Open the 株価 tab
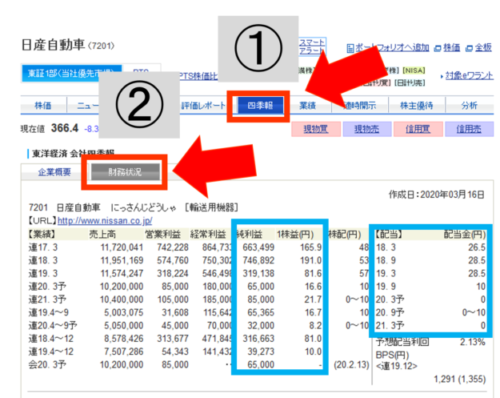 coord(43,106)
